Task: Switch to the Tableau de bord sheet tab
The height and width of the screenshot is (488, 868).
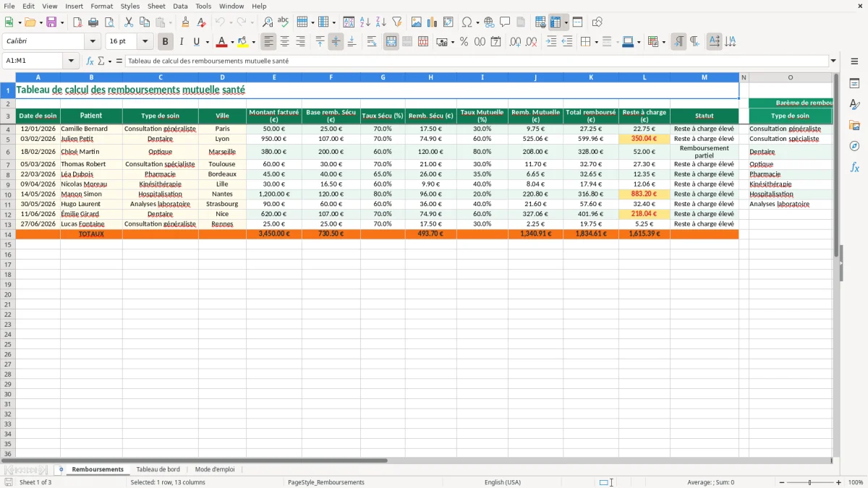Action: pyautogui.click(x=158, y=469)
